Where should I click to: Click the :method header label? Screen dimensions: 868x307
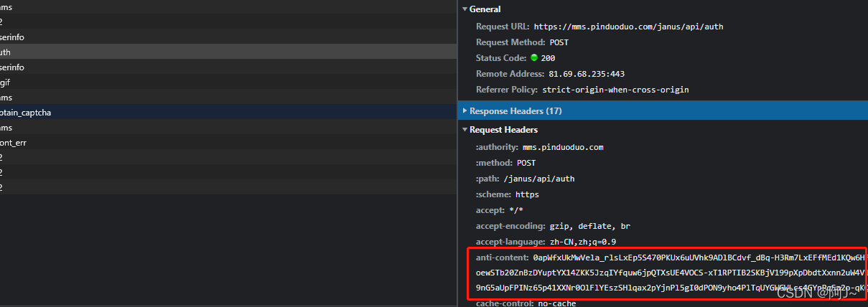(x=494, y=163)
